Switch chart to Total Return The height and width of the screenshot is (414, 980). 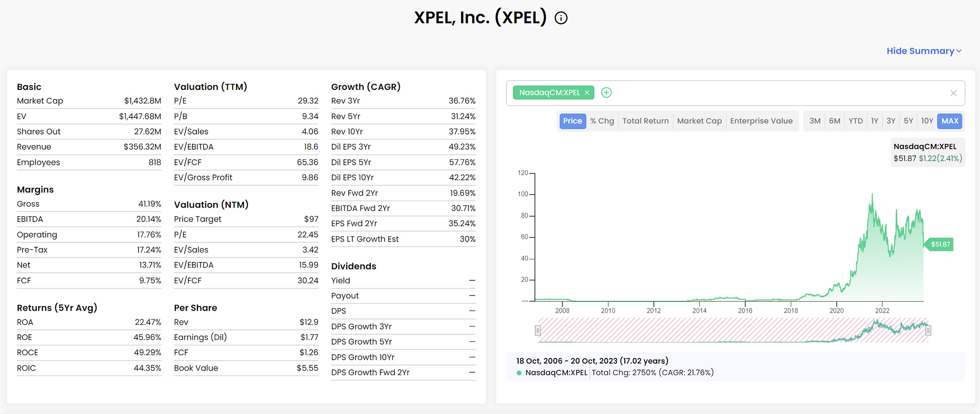coord(646,121)
